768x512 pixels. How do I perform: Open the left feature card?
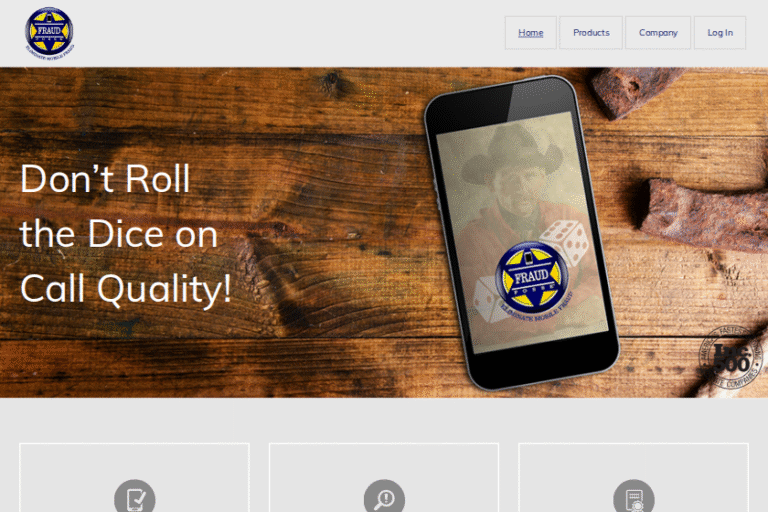point(134,478)
